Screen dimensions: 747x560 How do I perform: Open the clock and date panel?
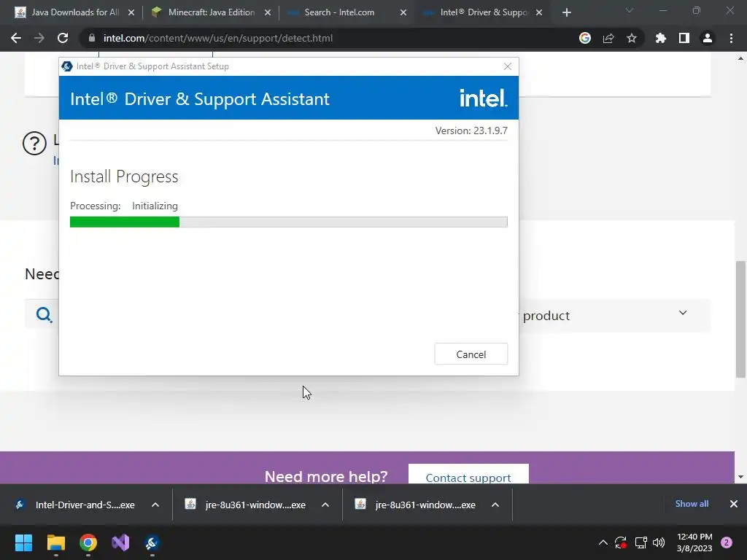coord(694,542)
